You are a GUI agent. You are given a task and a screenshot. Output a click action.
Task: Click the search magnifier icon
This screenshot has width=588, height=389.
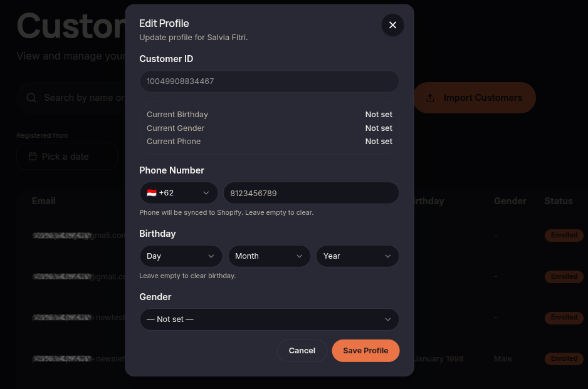[31, 98]
